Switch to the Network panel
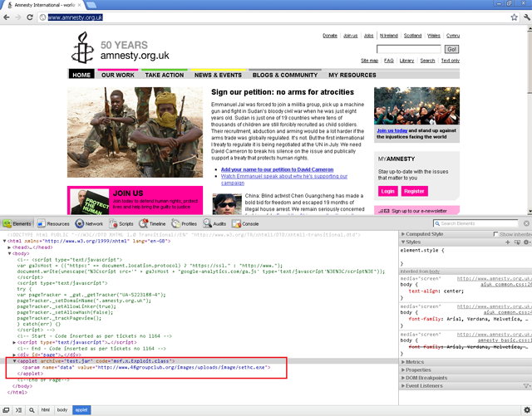The height and width of the screenshot is (416, 532). 89,223
